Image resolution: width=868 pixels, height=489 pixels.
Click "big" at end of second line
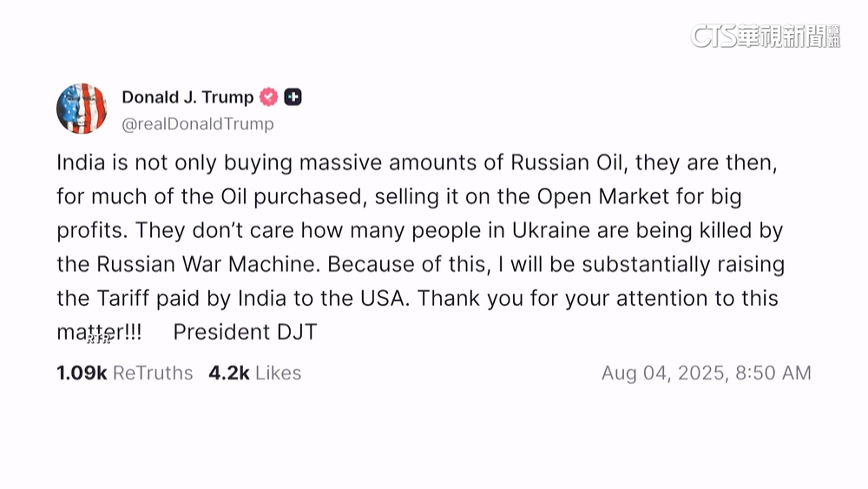[x=726, y=196]
